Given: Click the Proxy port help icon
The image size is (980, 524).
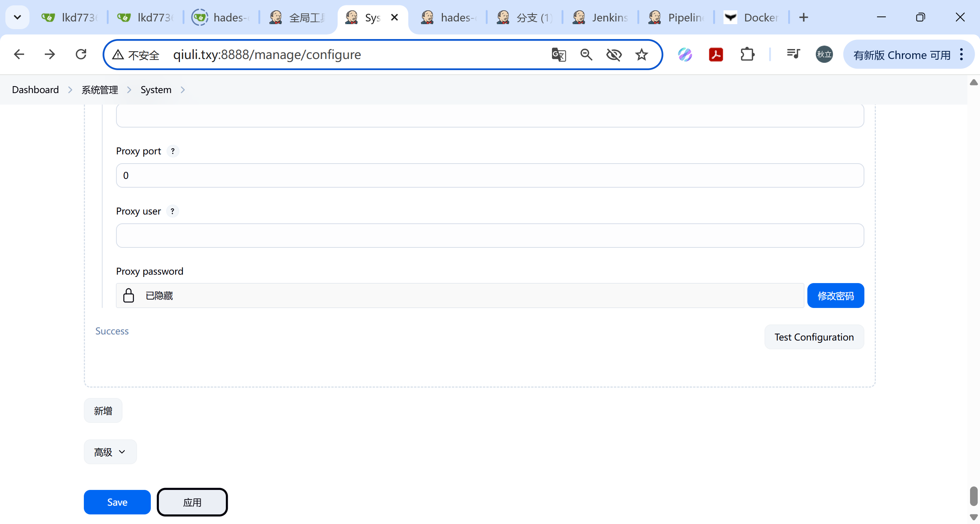Looking at the screenshot, I should coord(173,151).
